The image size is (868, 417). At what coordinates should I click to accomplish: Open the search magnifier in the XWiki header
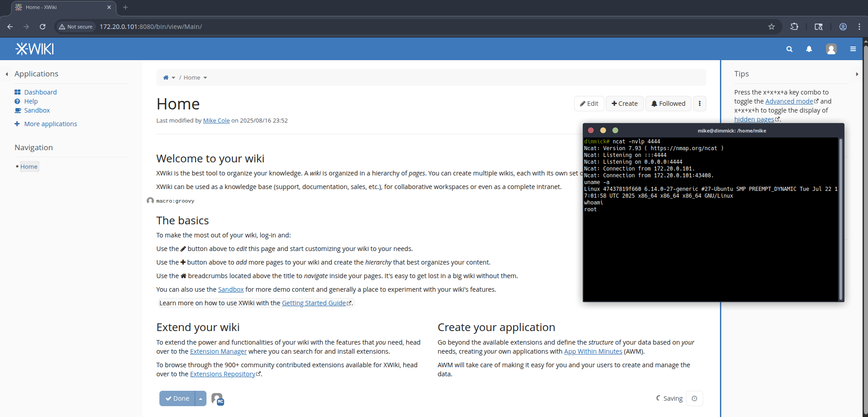pos(789,49)
